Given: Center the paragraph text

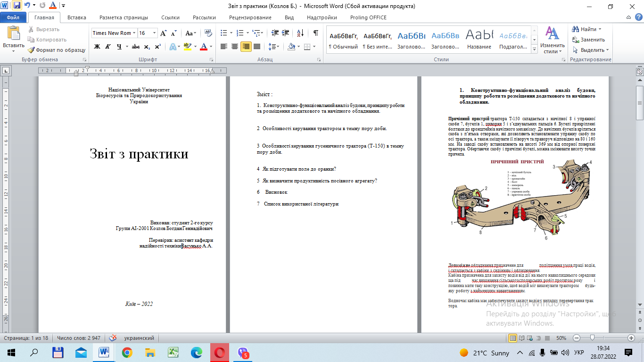Looking at the screenshot, I should click(235, 47).
